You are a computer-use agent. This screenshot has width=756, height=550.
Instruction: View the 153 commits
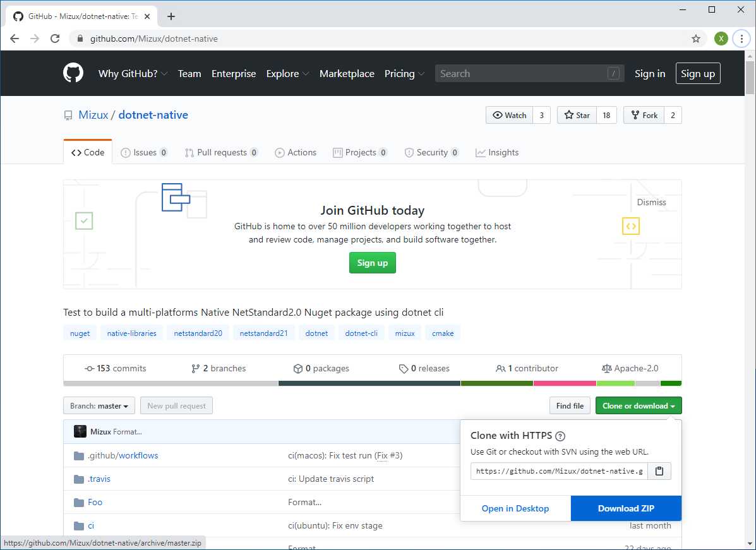click(x=115, y=368)
